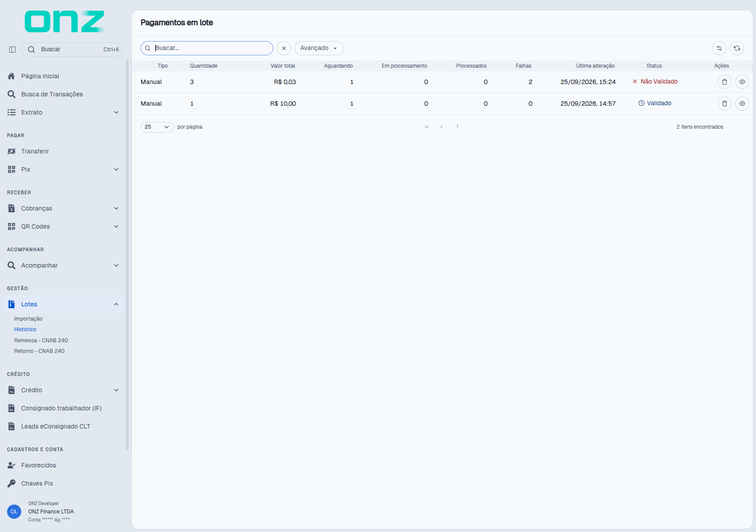Focus the Buscar batch search field
This screenshot has height=532, width=756.
point(207,48)
